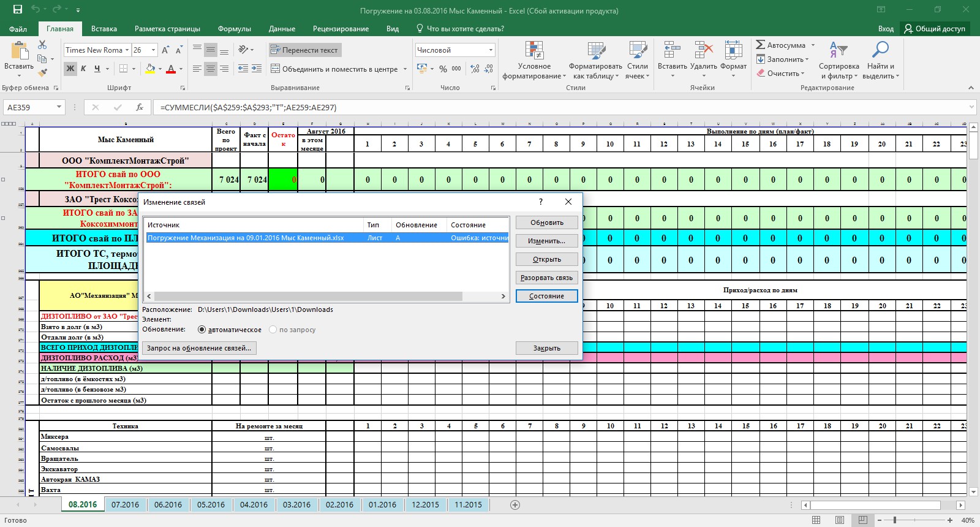Expand the "Числовой" number format dropdown
The image size is (980, 527).
[x=491, y=50]
